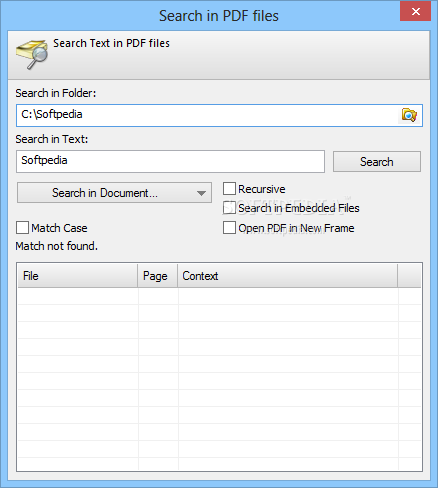The width and height of the screenshot is (438, 488).
Task: Click the browse folder icon
Action: pyautogui.click(x=409, y=115)
